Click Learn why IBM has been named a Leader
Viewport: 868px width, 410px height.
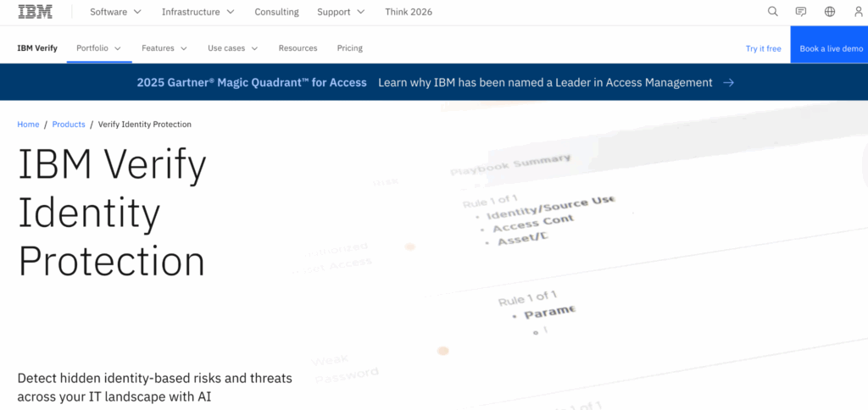coord(545,82)
